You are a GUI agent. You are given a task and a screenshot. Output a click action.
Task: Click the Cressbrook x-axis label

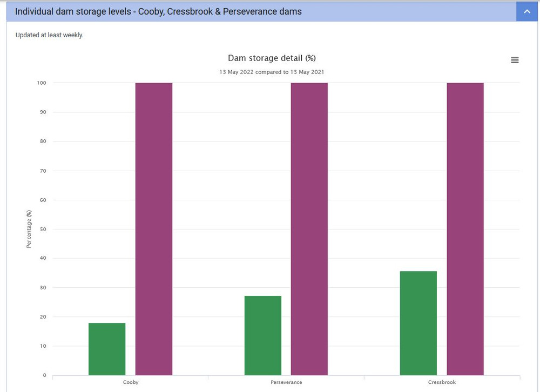442,382
